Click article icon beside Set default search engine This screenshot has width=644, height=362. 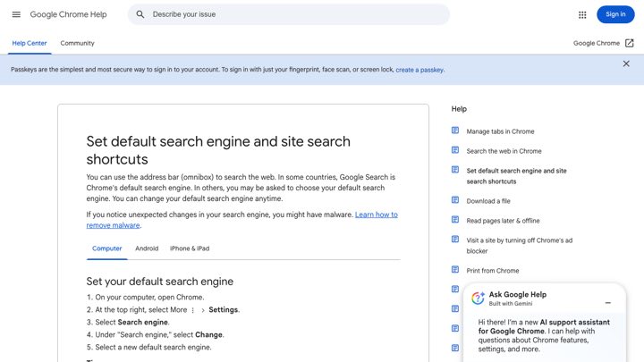coord(455,170)
